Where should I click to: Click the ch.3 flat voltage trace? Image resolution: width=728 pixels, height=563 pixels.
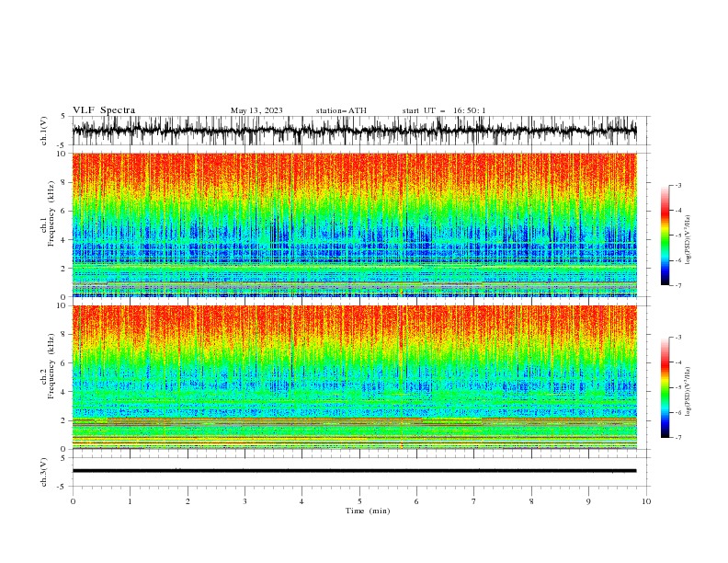354,471
